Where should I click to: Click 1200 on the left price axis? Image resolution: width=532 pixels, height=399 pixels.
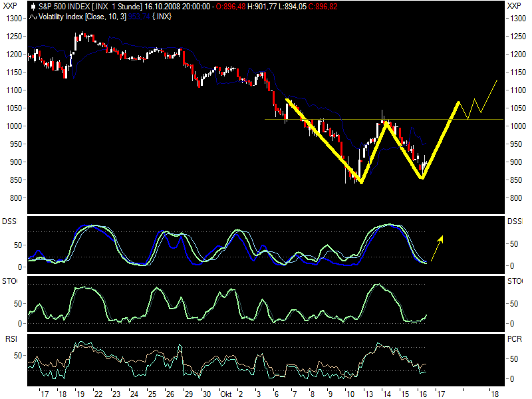pyautogui.click(x=14, y=55)
